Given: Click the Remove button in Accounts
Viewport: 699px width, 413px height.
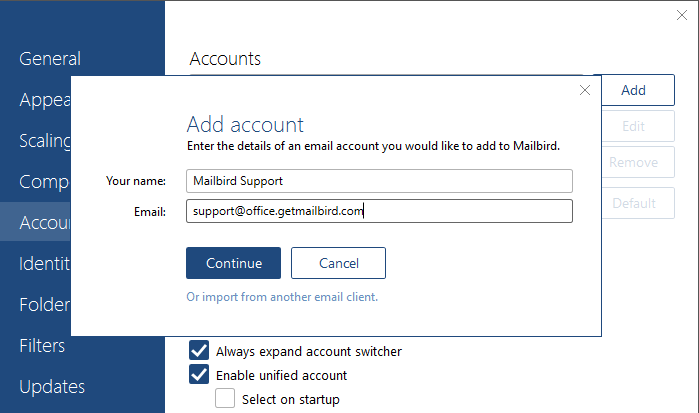Looking at the screenshot, I should 637,162.
